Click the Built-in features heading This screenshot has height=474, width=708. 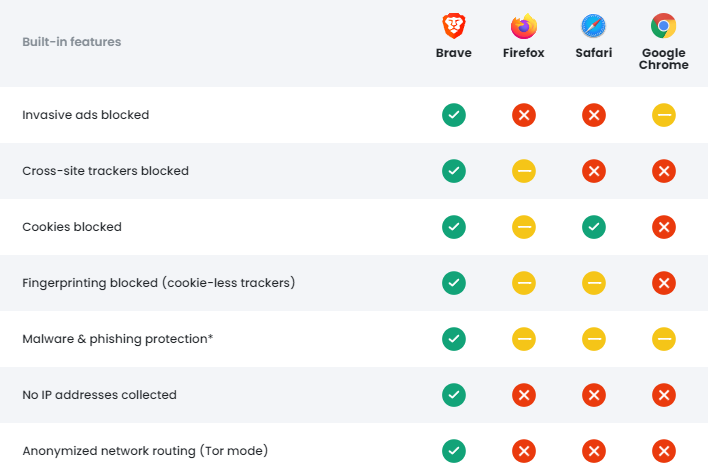click(72, 42)
